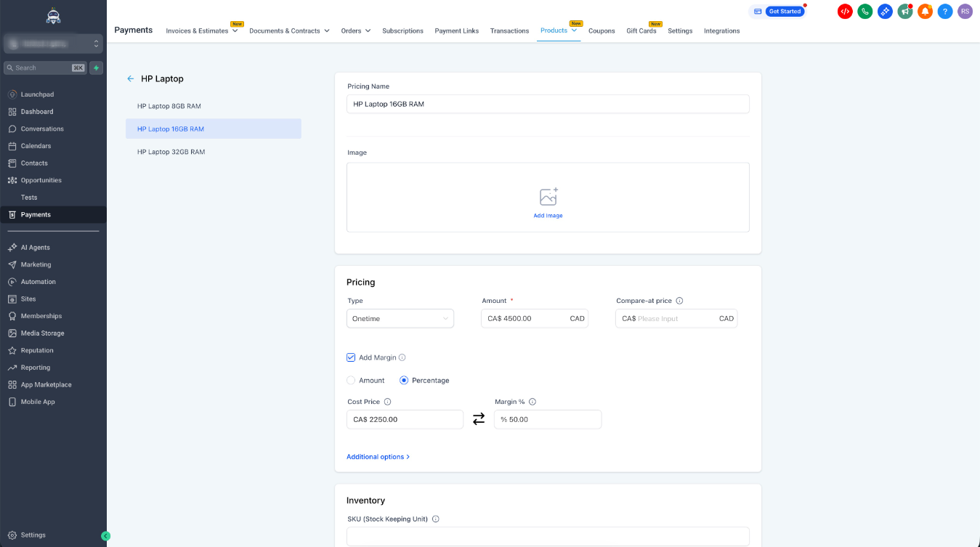This screenshot has width=980, height=547.
Task: Click info icon next to Compare-at price
Action: [x=679, y=301]
